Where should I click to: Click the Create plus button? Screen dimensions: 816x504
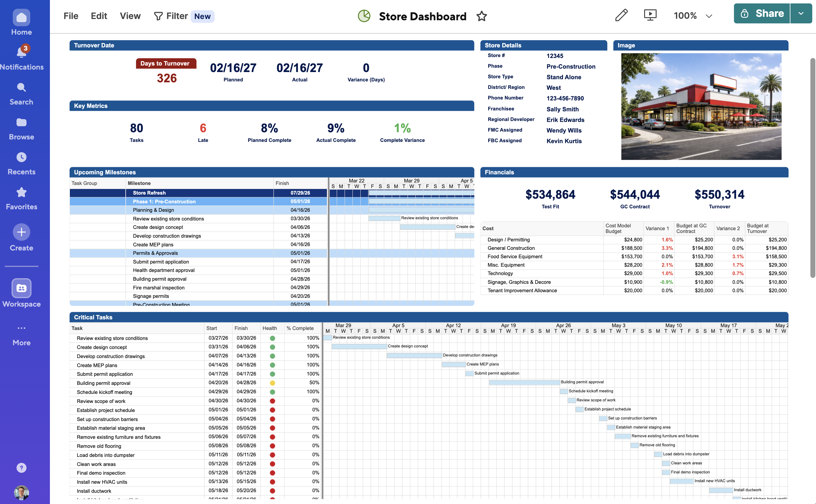click(x=21, y=232)
